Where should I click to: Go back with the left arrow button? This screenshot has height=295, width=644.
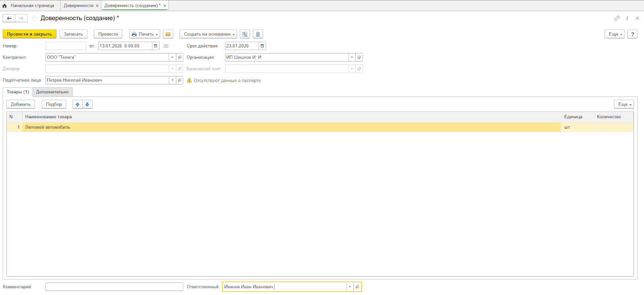pyautogui.click(x=9, y=18)
